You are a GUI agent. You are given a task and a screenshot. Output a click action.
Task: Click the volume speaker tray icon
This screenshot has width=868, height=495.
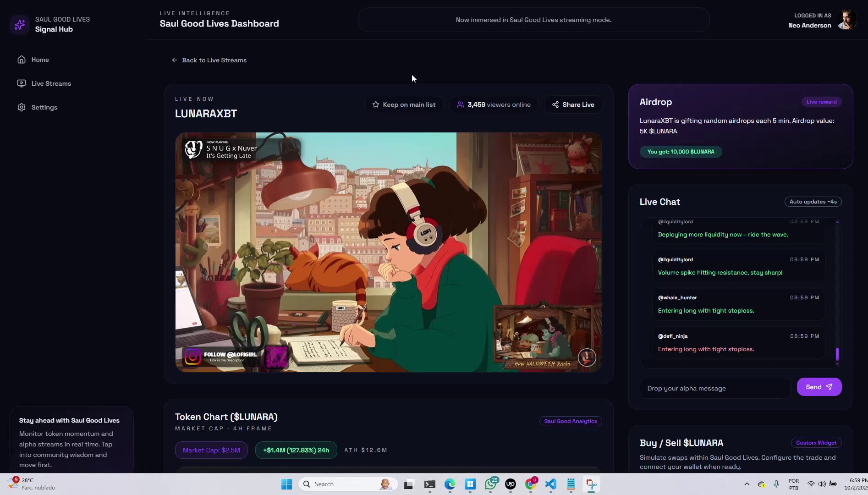(x=822, y=484)
